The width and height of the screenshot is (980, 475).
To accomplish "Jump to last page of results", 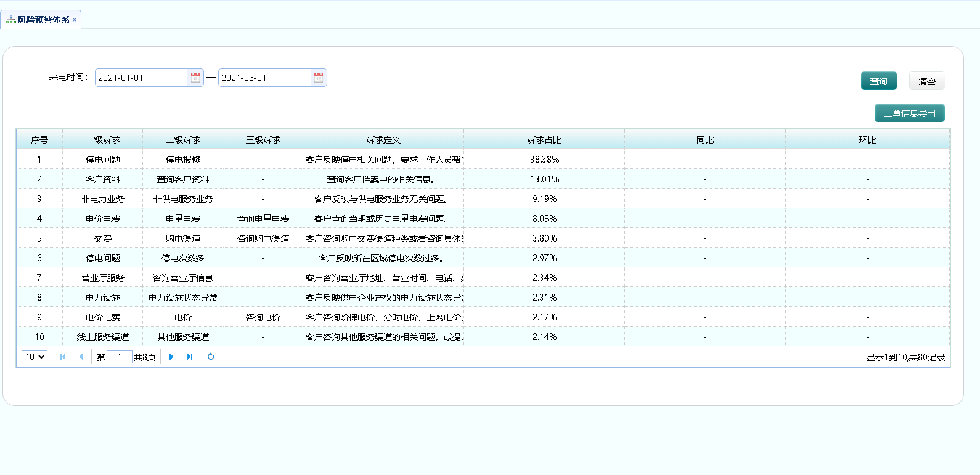I will [x=190, y=357].
